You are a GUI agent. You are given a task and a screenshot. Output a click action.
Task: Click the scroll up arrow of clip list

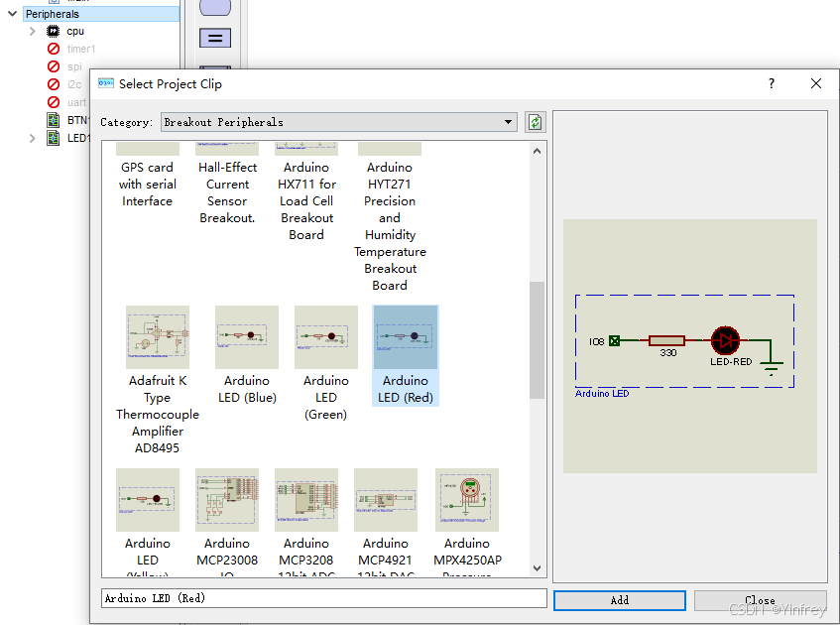(x=537, y=151)
